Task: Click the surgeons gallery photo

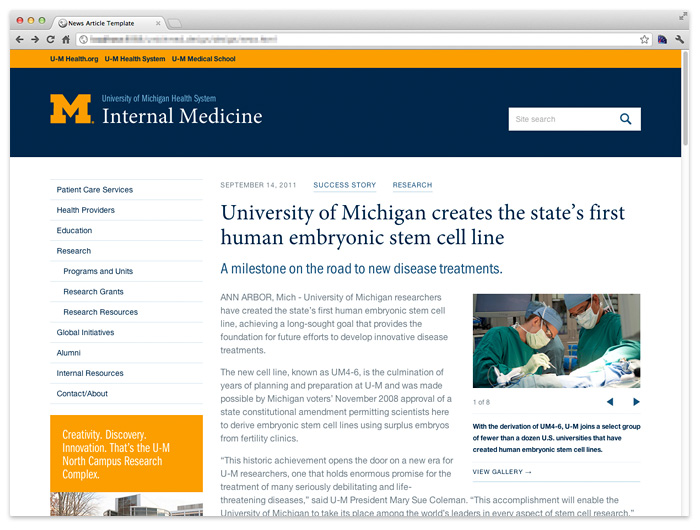Action: 556,341
